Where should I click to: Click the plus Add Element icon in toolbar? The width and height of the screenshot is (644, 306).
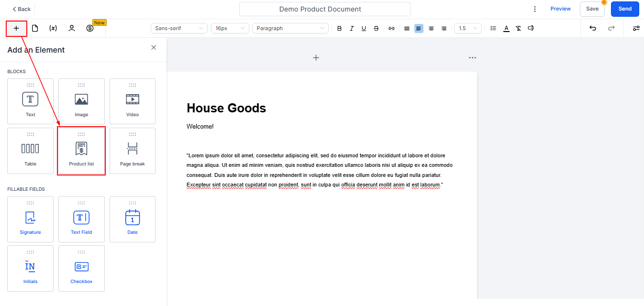16,28
